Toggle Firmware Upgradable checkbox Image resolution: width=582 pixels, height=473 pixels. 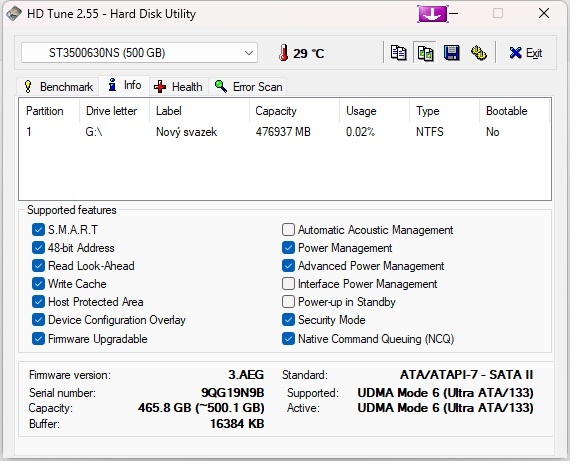click(38, 339)
